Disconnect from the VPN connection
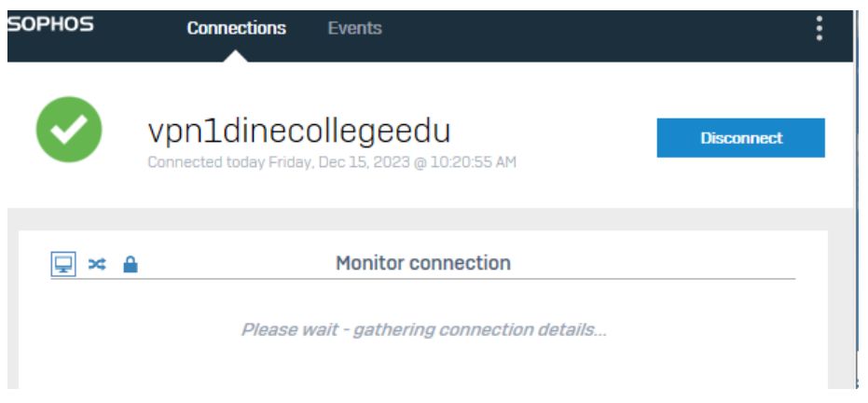868x403 pixels. (740, 138)
